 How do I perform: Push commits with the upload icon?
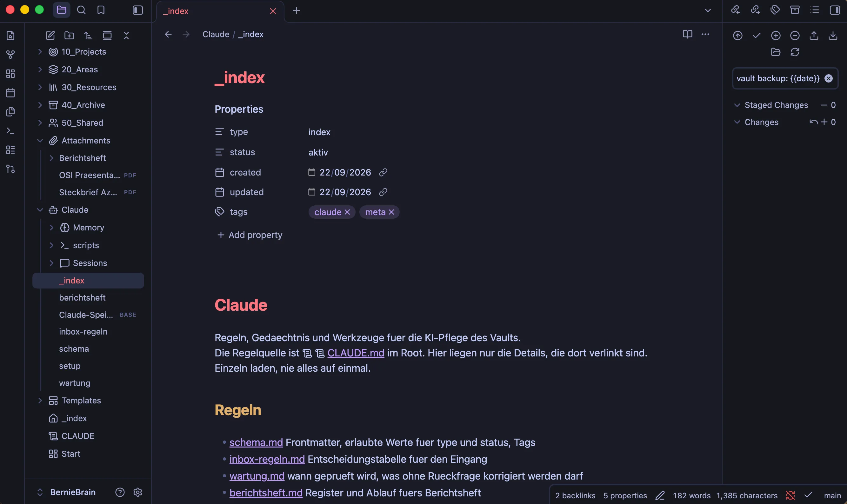pyautogui.click(x=814, y=35)
